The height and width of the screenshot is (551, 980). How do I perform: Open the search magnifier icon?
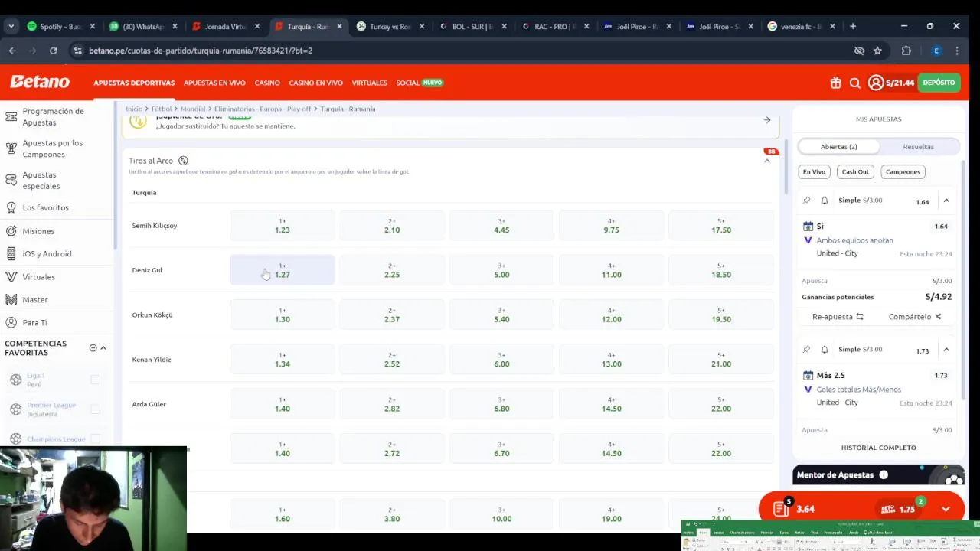[x=855, y=83]
